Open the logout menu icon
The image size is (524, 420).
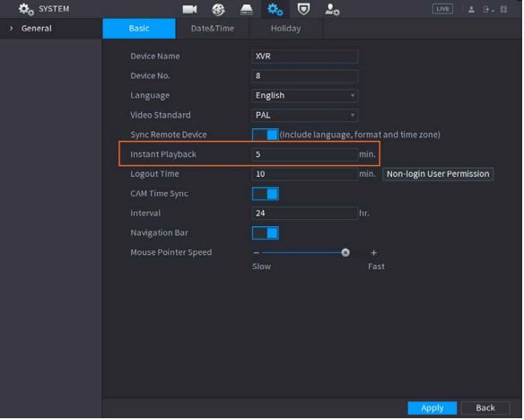(488, 9)
